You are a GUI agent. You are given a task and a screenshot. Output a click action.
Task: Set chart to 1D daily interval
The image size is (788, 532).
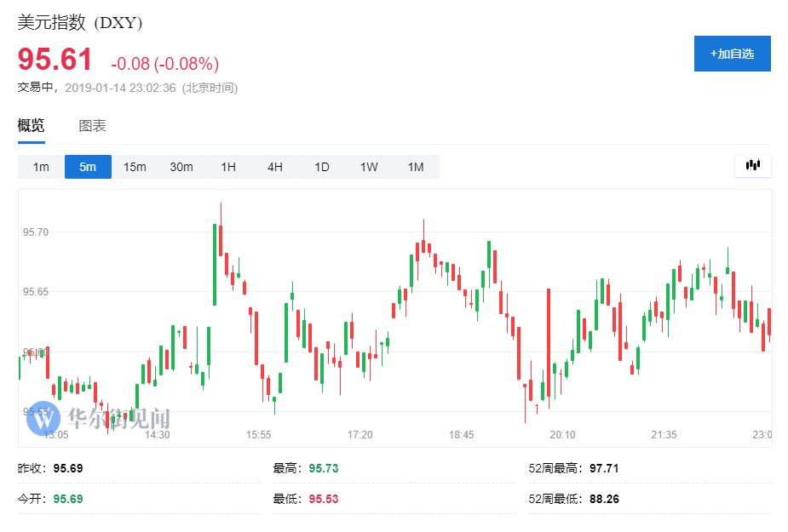322,167
